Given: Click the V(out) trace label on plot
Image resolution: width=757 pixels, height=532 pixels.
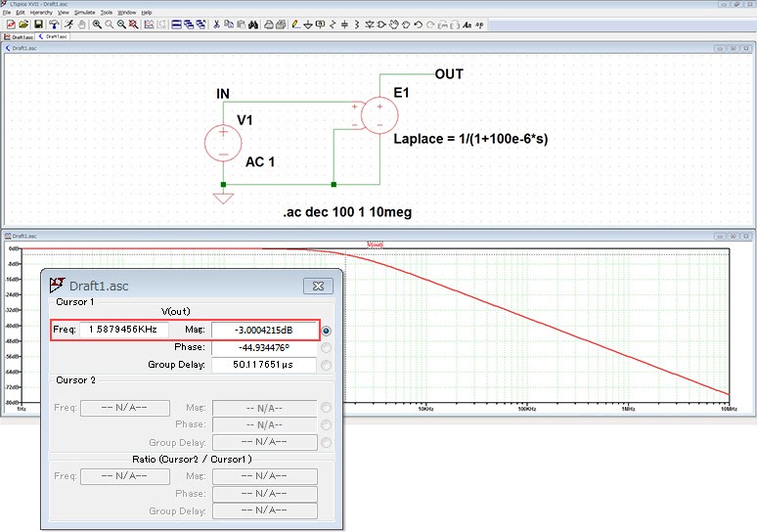Looking at the screenshot, I should pos(376,244).
